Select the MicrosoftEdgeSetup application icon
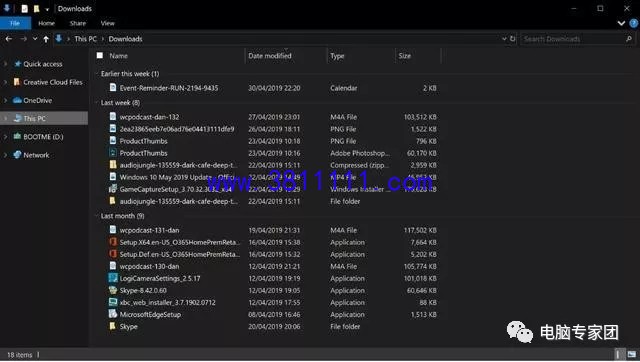 (x=113, y=314)
